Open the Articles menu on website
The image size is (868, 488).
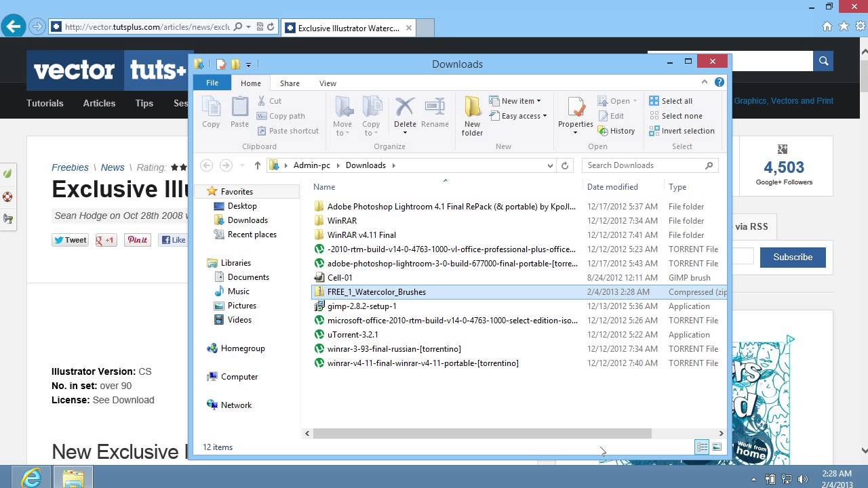point(99,103)
